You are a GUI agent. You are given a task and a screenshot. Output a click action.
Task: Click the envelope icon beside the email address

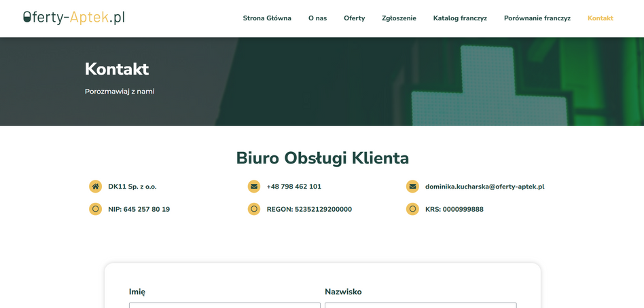(x=412, y=187)
